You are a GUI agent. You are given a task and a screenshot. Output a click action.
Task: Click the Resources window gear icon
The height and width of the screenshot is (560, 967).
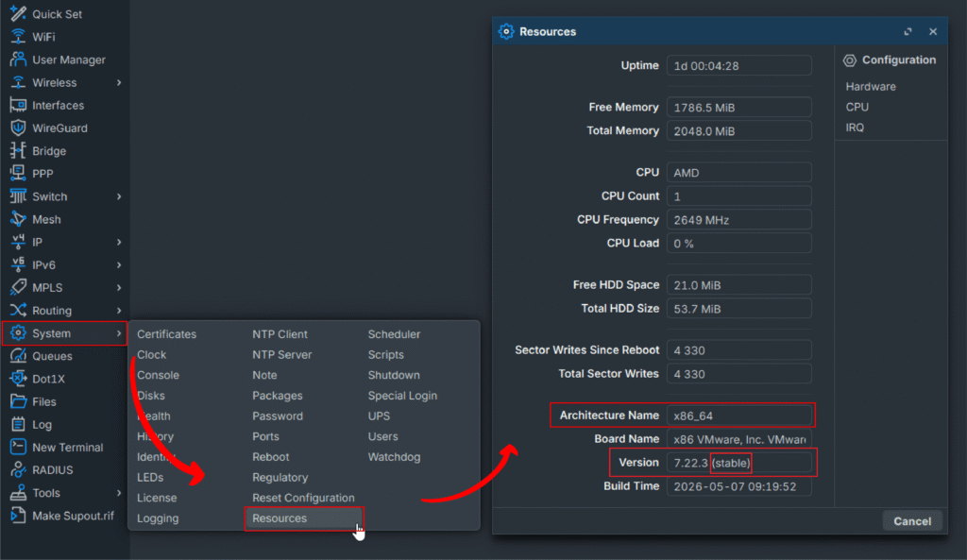click(x=506, y=31)
